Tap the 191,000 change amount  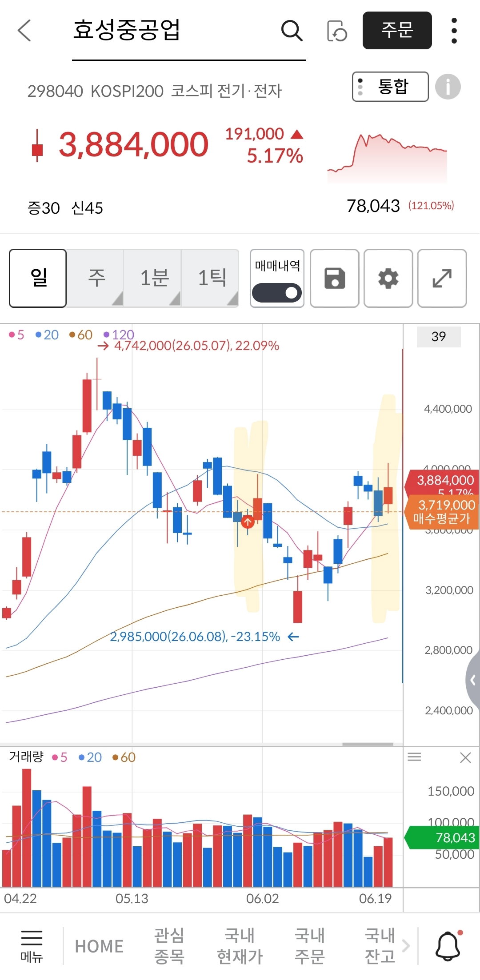[254, 134]
